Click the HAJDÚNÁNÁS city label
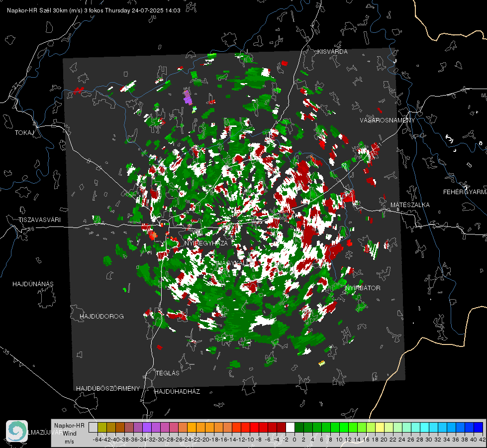Image resolution: width=487 pixels, height=448 pixels. (33, 284)
